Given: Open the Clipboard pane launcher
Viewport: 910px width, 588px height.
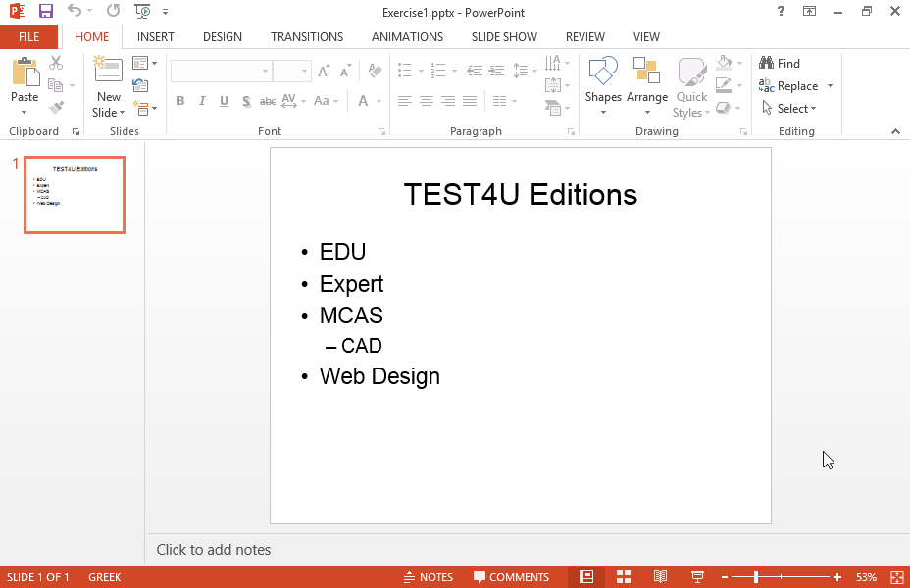Looking at the screenshot, I should [x=76, y=132].
